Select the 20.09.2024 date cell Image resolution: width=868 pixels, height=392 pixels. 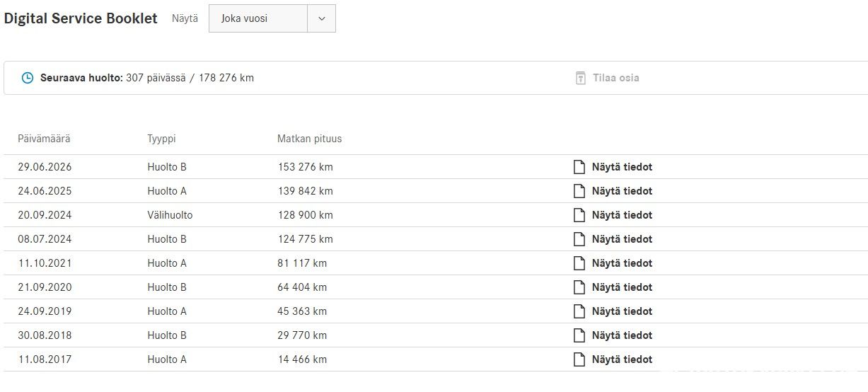pos(45,215)
